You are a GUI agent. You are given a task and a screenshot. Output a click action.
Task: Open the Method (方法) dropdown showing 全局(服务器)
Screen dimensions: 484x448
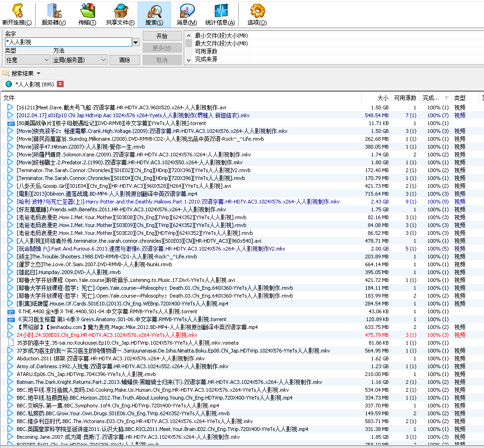[79, 60]
